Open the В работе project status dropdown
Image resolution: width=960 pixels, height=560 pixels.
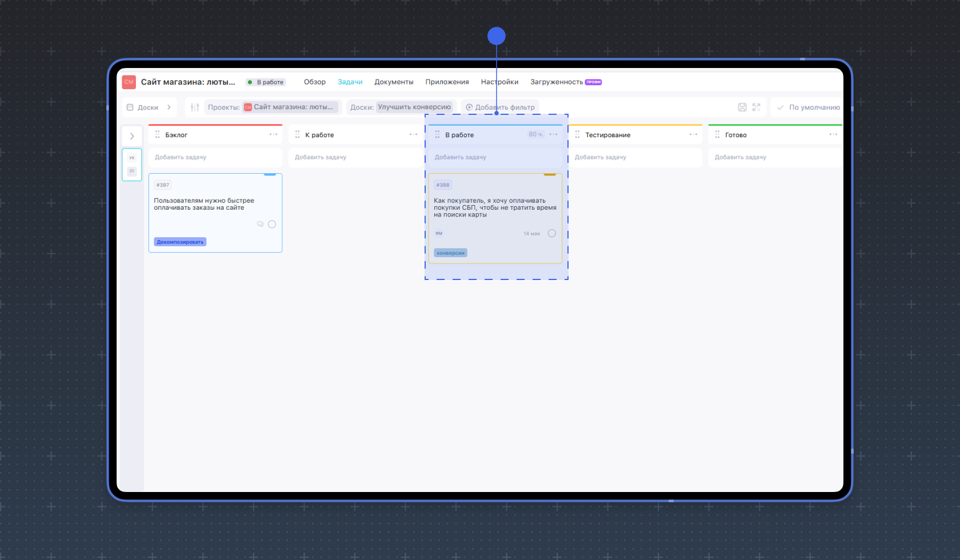[266, 82]
